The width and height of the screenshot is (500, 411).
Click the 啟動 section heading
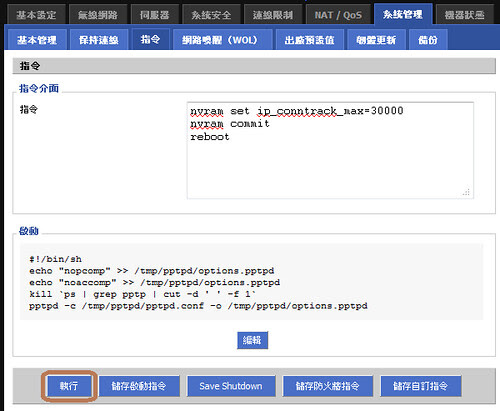29,231
